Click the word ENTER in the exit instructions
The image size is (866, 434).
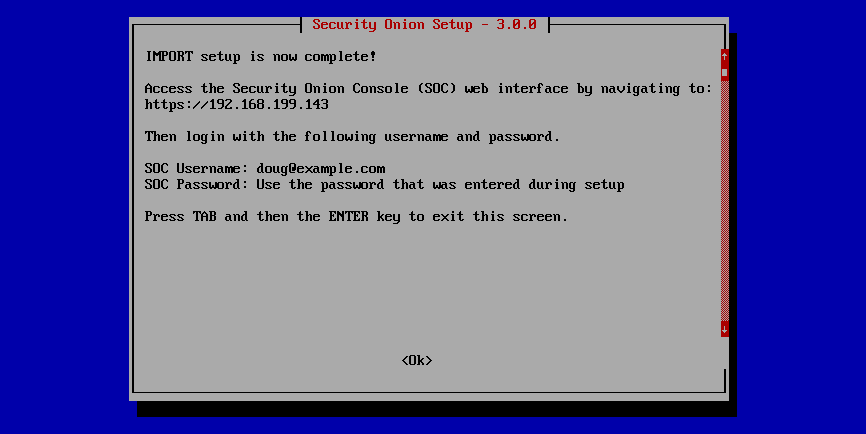(348, 216)
